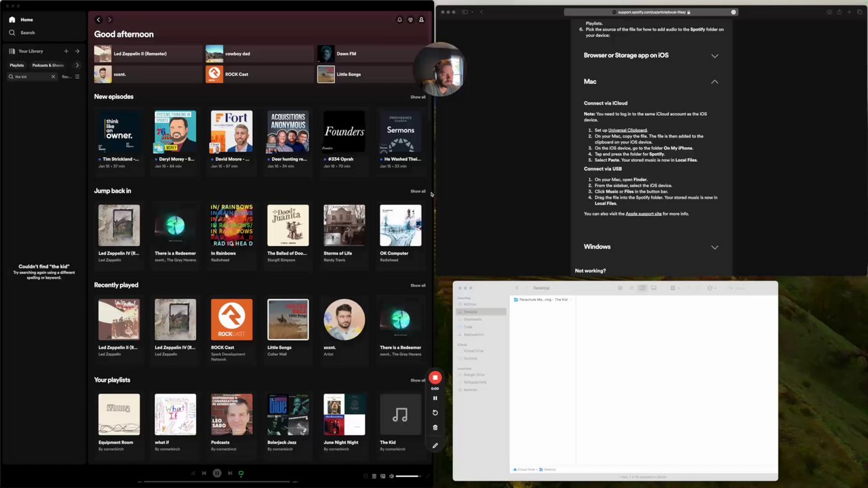
Task: Open Spotify notifications bell
Action: point(399,20)
